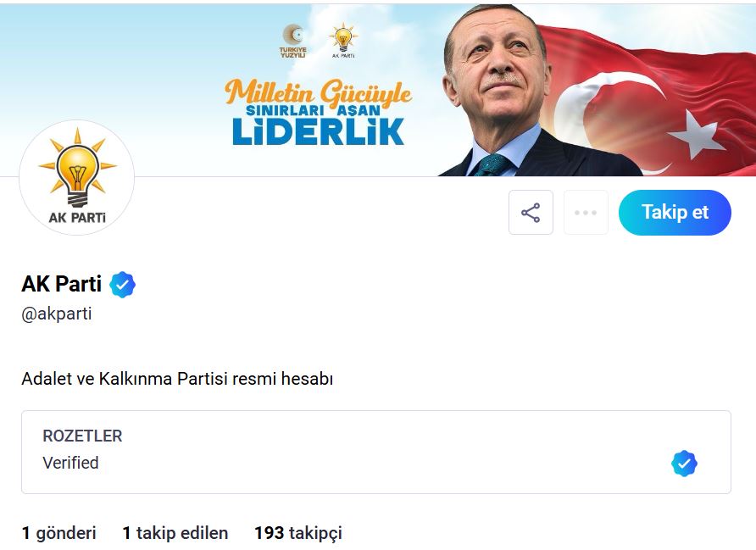Click the Turkish flag in the banner
The image size is (756, 550).
click(x=653, y=93)
